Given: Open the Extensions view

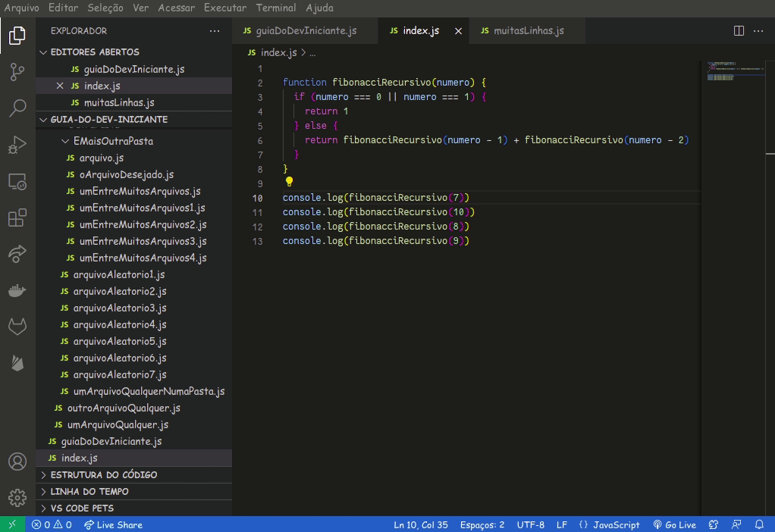Looking at the screenshot, I should pos(17,218).
